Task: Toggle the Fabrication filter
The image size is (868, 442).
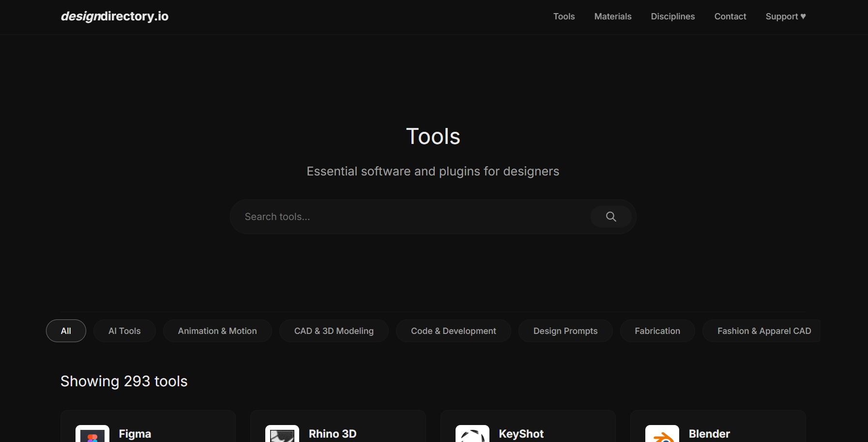Action: coord(657,331)
